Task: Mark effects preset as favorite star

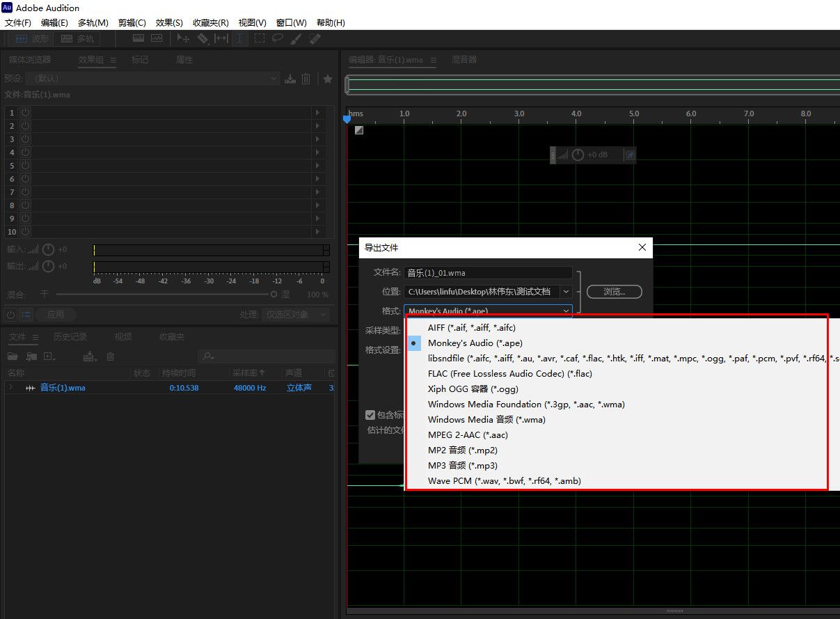Action: pos(328,79)
